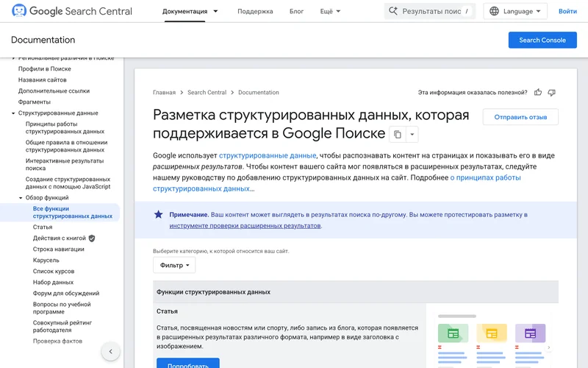
Task: Click the globe icon in Language selector
Action: (x=494, y=11)
